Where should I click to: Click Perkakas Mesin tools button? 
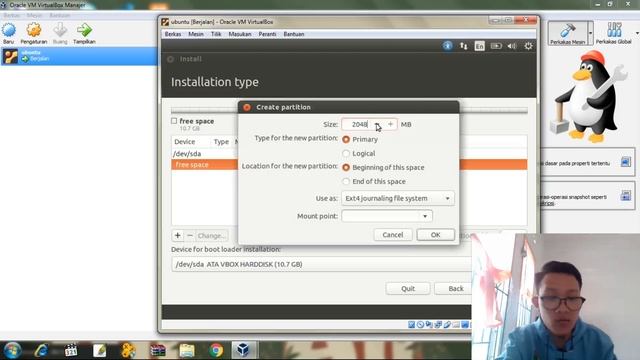click(x=568, y=33)
